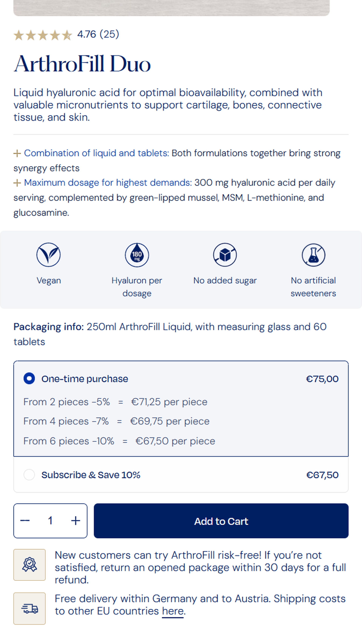This screenshot has width=362, height=644.
Task: Click the No added sugar cube icon
Action: tap(225, 255)
